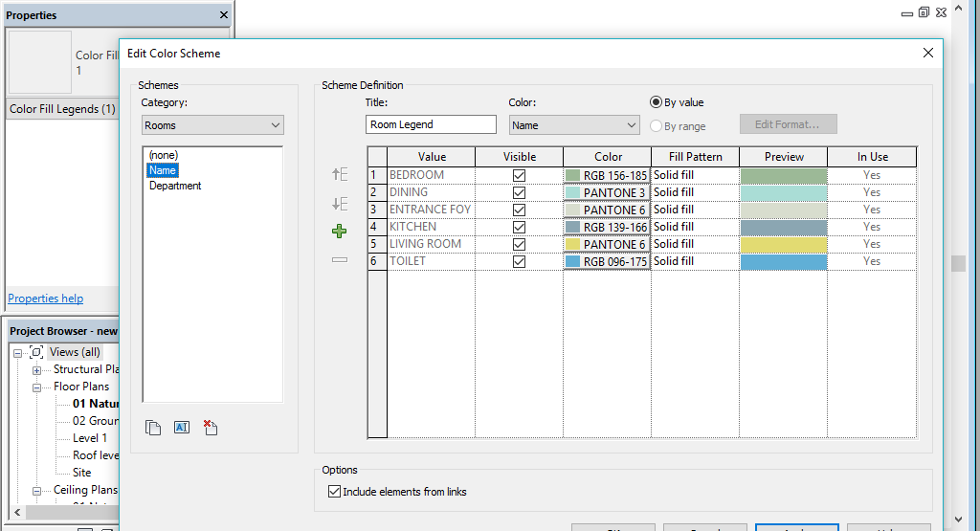This screenshot has width=980, height=531.
Task: Expand the Structural Plans tree node
Action: (37, 370)
